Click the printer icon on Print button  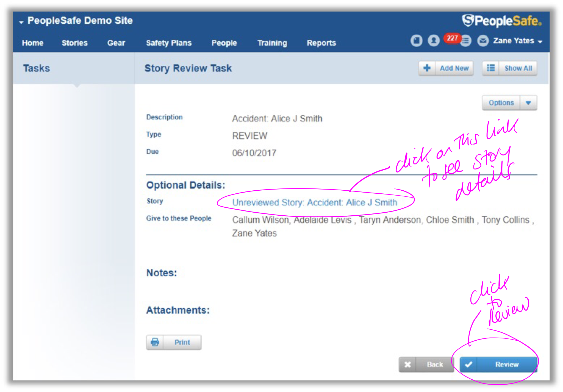click(155, 342)
